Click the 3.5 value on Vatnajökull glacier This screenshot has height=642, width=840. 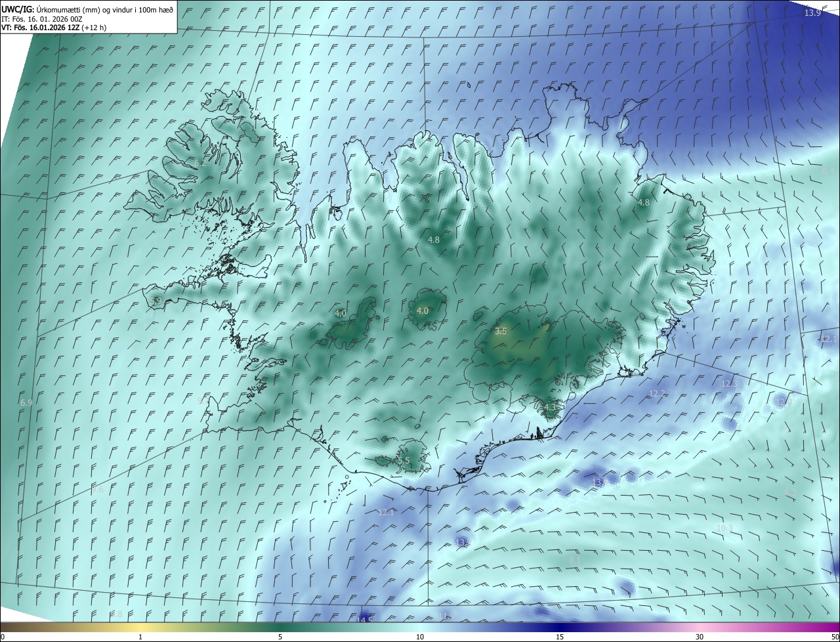[x=501, y=332]
